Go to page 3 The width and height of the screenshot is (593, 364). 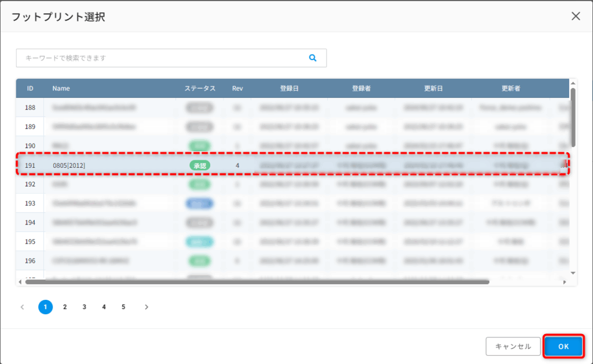click(x=85, y=307)
